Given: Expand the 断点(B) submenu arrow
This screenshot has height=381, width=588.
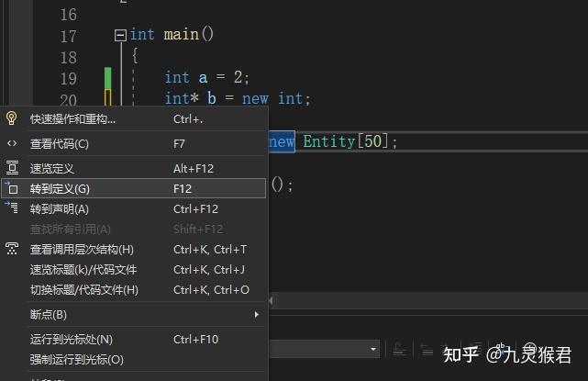Looking at the screenshot, I should pos(257,315).
